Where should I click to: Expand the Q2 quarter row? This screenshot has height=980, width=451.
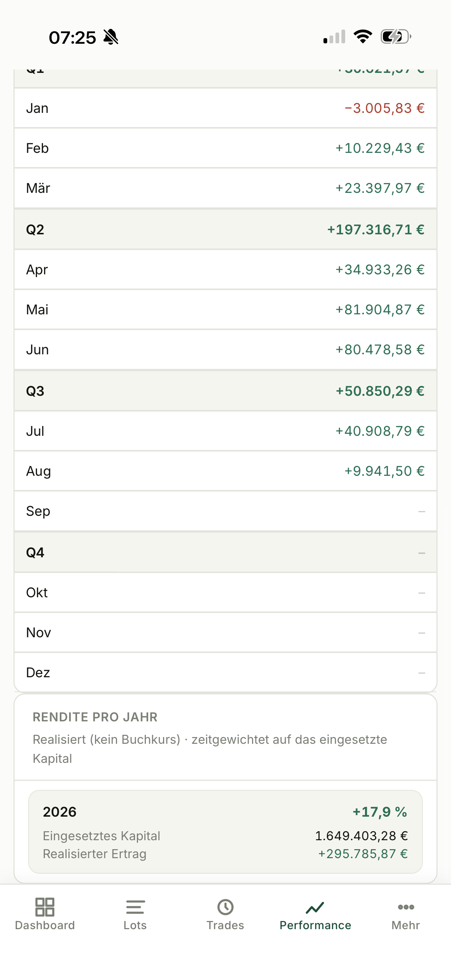click(225, 229)
